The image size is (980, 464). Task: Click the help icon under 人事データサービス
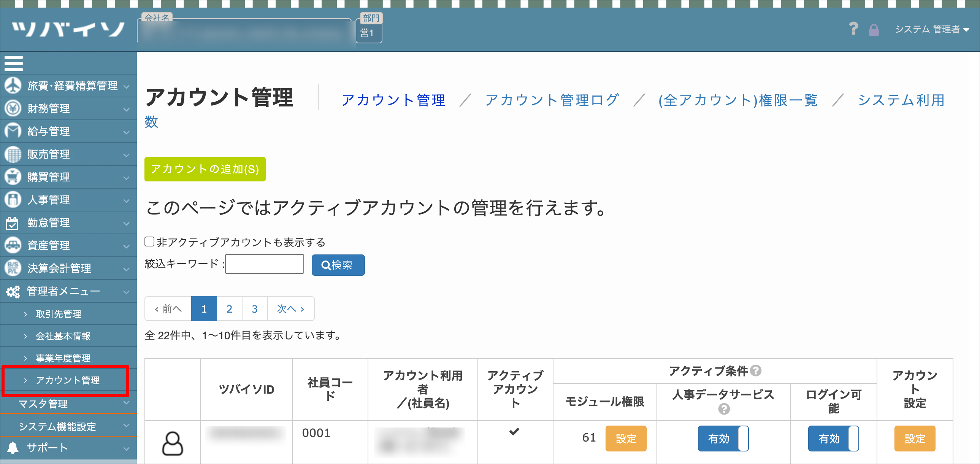(x=723, y=409)
